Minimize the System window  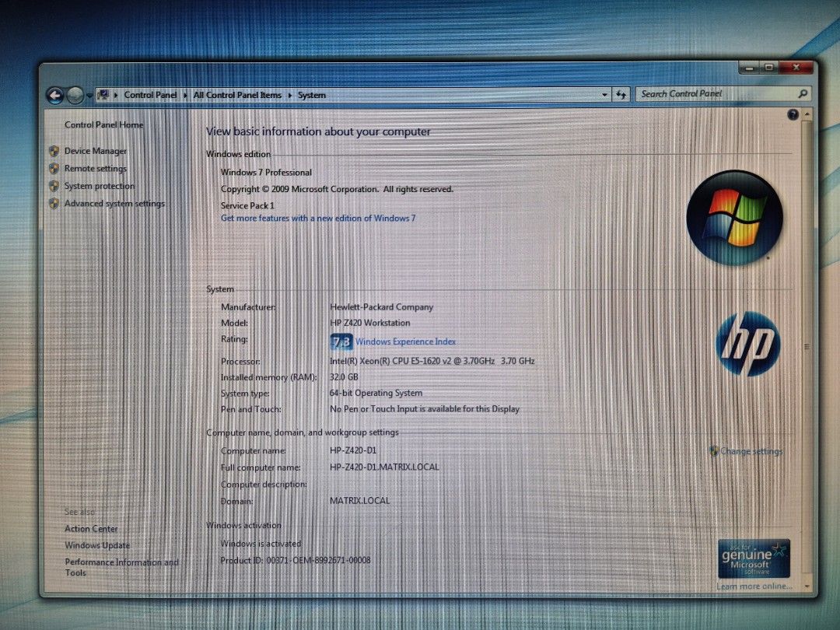pyautogui.click(x=750, y=68)
